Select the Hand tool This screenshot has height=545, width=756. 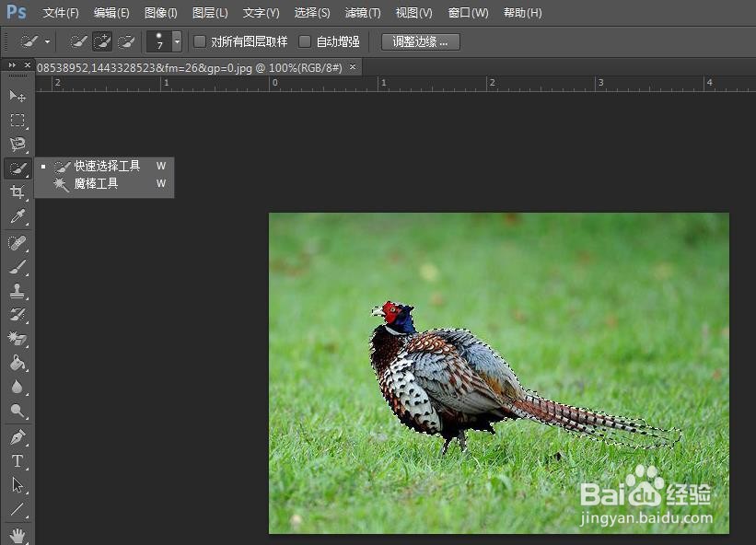pyautogui.click(x=17, y=534)
